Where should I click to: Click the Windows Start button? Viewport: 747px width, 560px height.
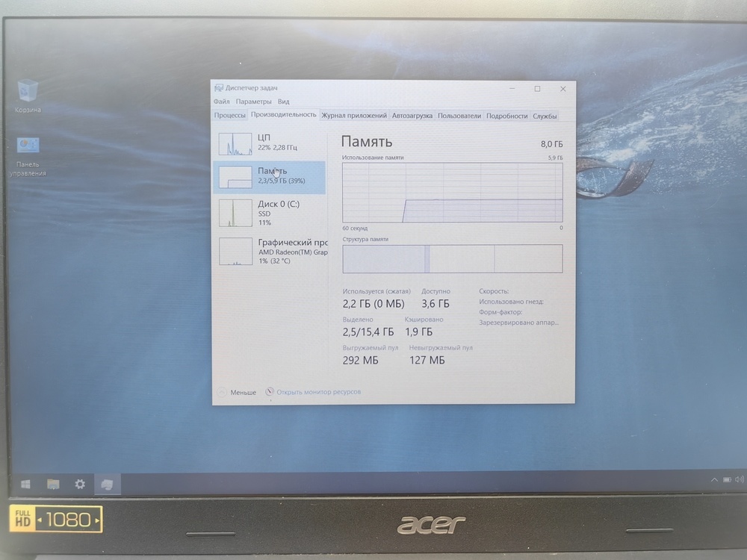pos(25,485)
